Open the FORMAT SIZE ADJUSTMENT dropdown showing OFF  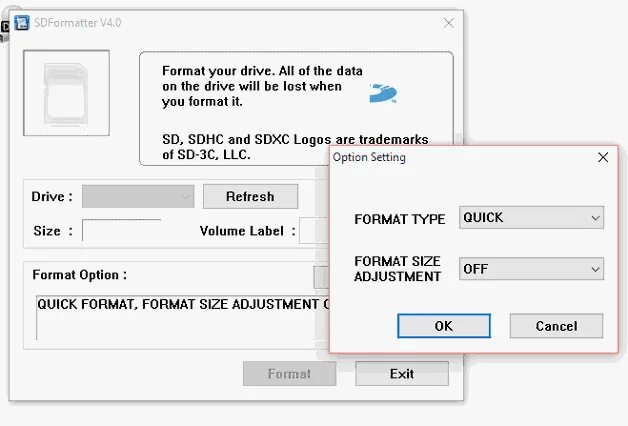(x=531, y=269)
